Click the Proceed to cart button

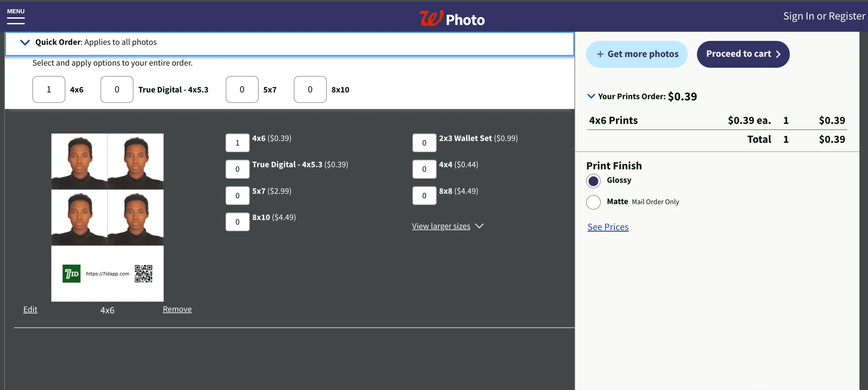pyautogui.click(x=743, y=54)
